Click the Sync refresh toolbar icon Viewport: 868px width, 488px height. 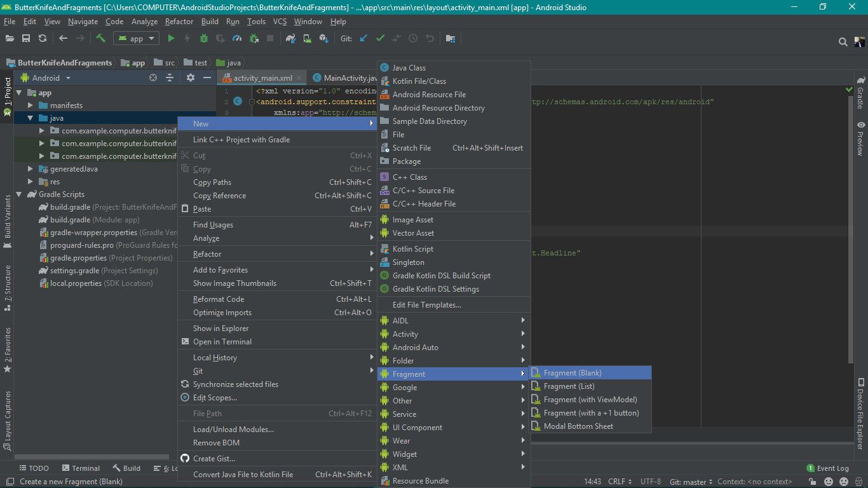pyautogui.click(x=43, y=38)
